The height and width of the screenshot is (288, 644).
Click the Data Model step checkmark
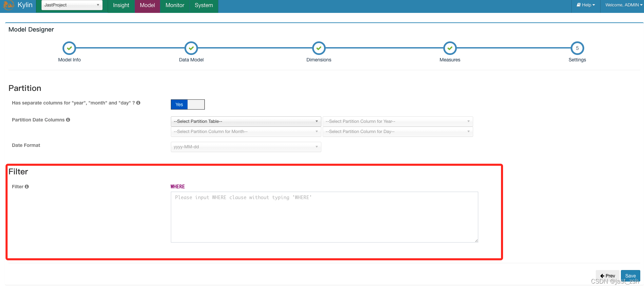coord(191,48)
